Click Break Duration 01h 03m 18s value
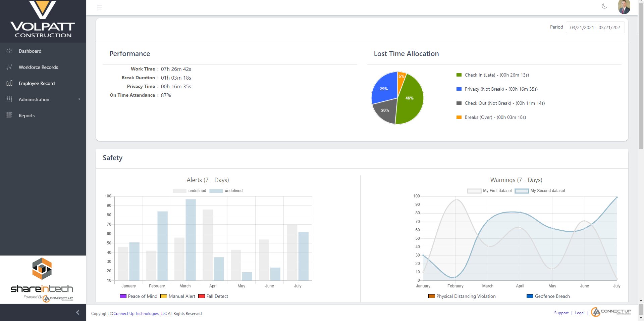This screenshot has height=321, width=644. click(x=176, y=78)
